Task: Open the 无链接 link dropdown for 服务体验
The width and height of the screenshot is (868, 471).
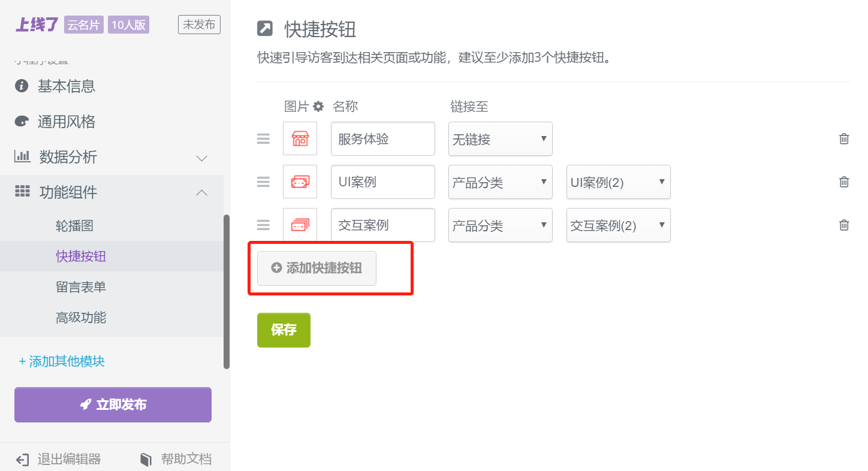Action: click(x=501, y=139)
